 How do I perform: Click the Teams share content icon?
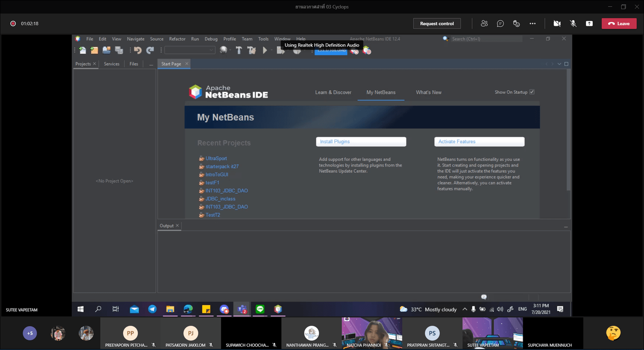[x=589, y=23]
